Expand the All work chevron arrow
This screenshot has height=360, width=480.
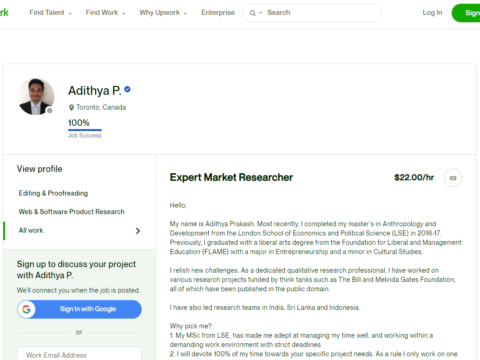(138, 231)
